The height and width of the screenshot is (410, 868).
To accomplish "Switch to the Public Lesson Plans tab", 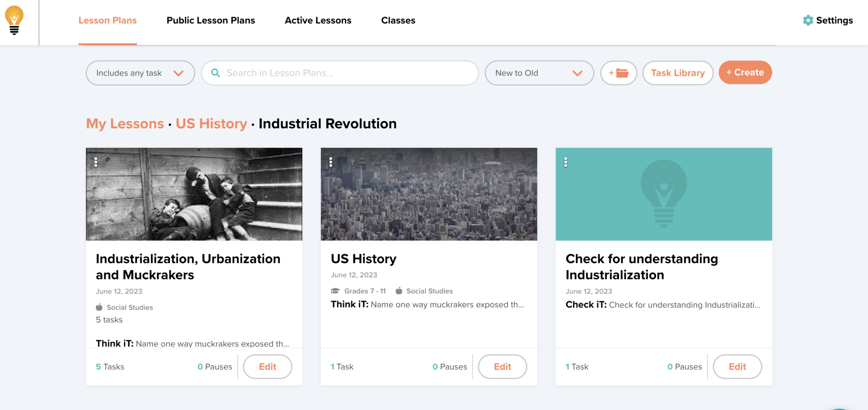I will coord(211,20).
